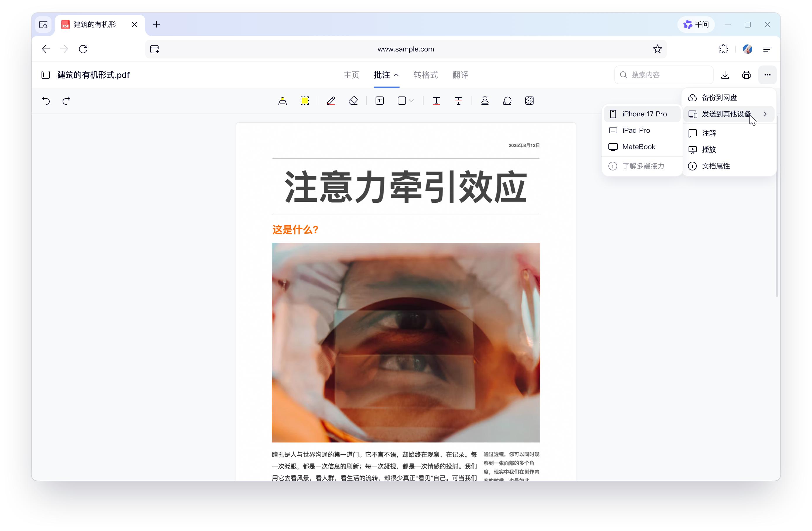812x531 pixels.
Task: Switch to the 翻译 tab
Action: pyautogui.click(x=460, y=75)
